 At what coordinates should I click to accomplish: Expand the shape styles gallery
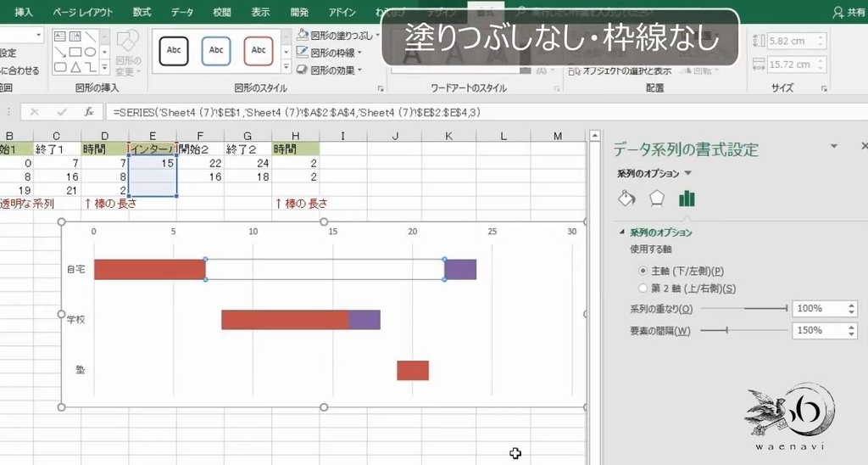pos(287,67)
